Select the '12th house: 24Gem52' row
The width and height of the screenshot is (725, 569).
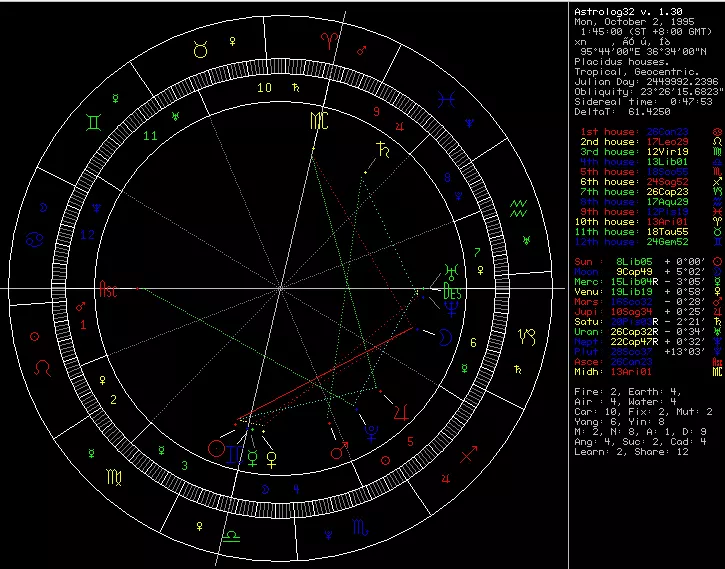631,242
